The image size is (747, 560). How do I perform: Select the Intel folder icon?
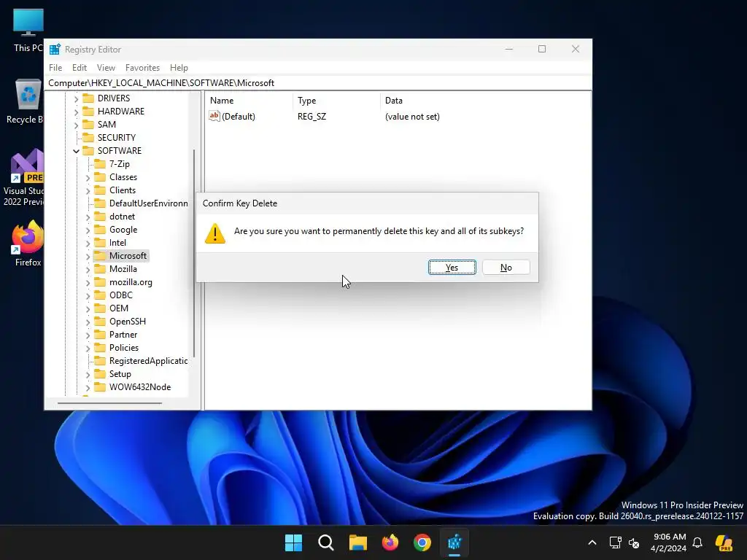99,243
